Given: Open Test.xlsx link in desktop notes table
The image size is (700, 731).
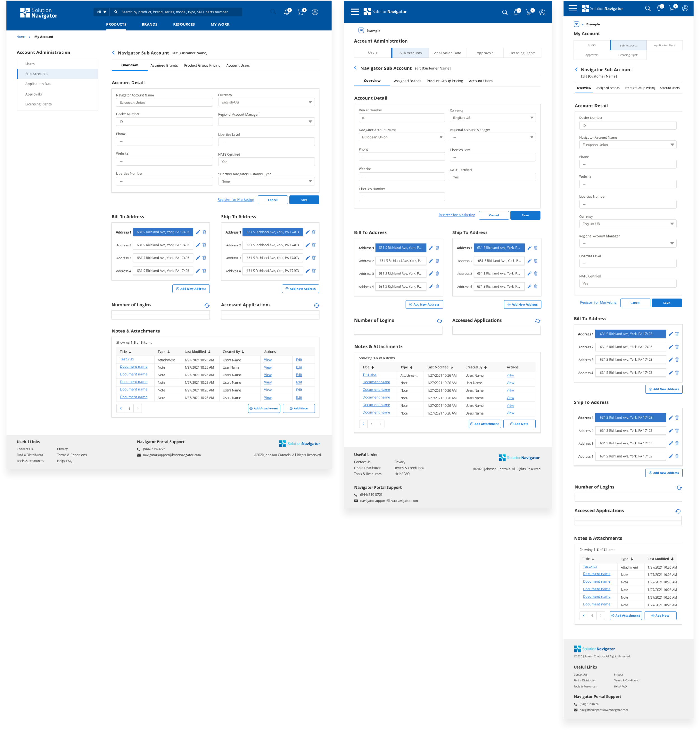Looking at the screenshot, I should tap(127, 359).
